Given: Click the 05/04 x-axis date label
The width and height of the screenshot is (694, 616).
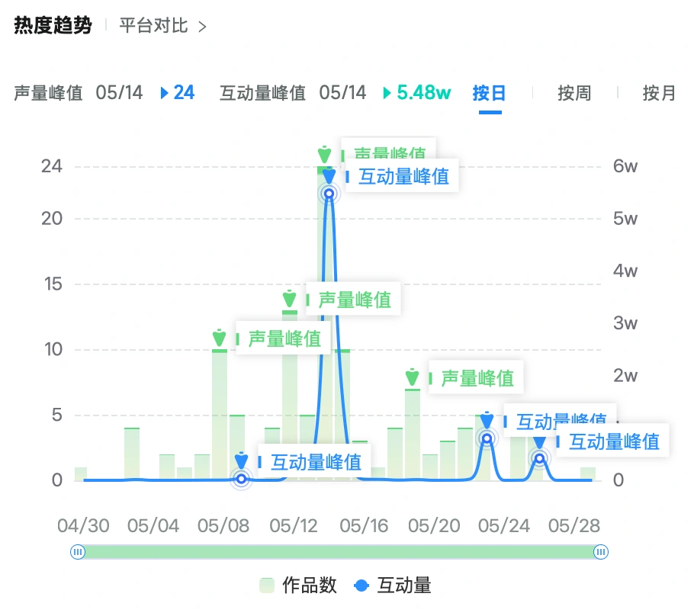Looking at the screenshot, I should pos(153,526).
